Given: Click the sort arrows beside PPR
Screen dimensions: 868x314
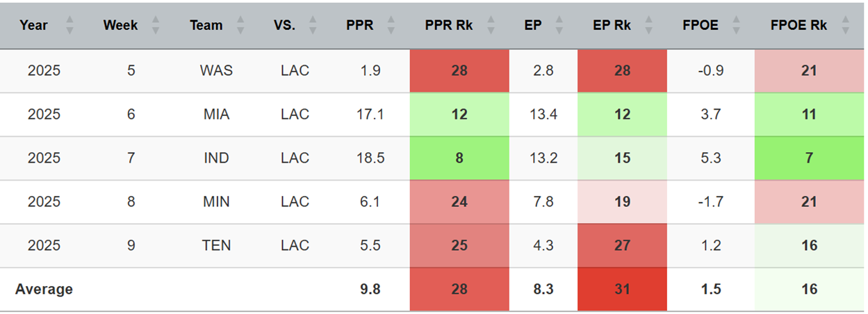Looking at the screenshot, I should tap(391, 26).
